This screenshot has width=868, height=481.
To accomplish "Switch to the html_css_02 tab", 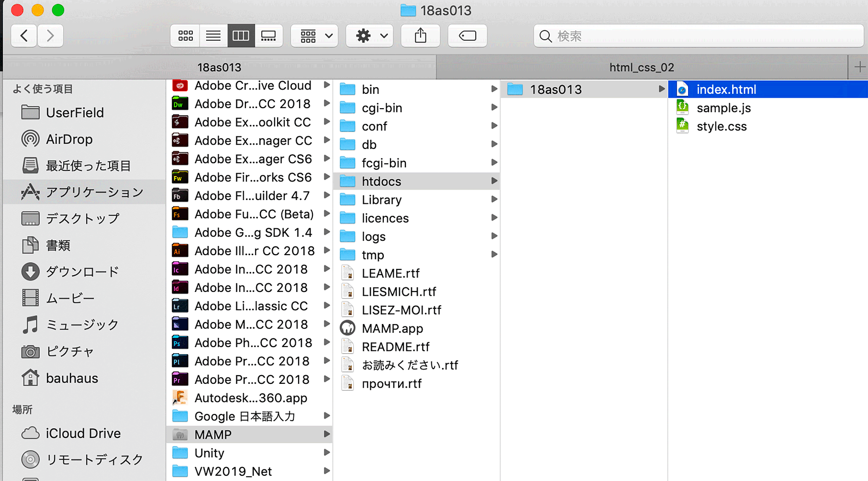I will (x=641, y=67).
